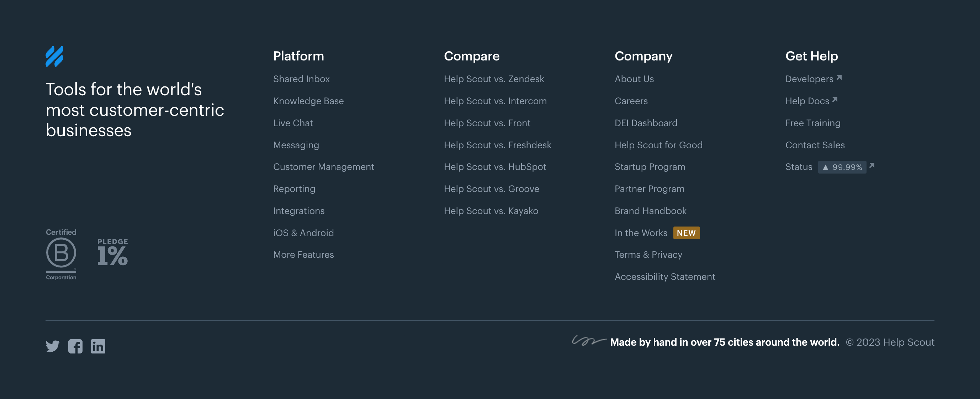Click the Pledge 1% badge

[113, 252]
